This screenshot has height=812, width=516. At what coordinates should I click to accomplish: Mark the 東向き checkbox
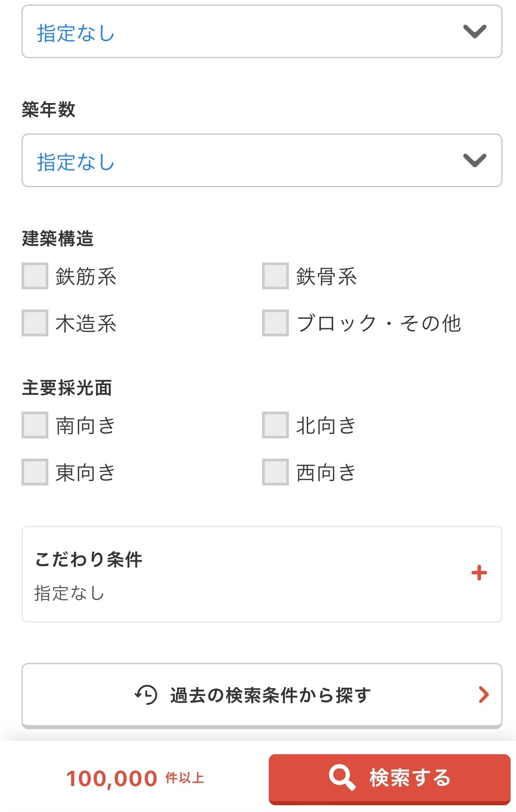(x=35, y=472)
